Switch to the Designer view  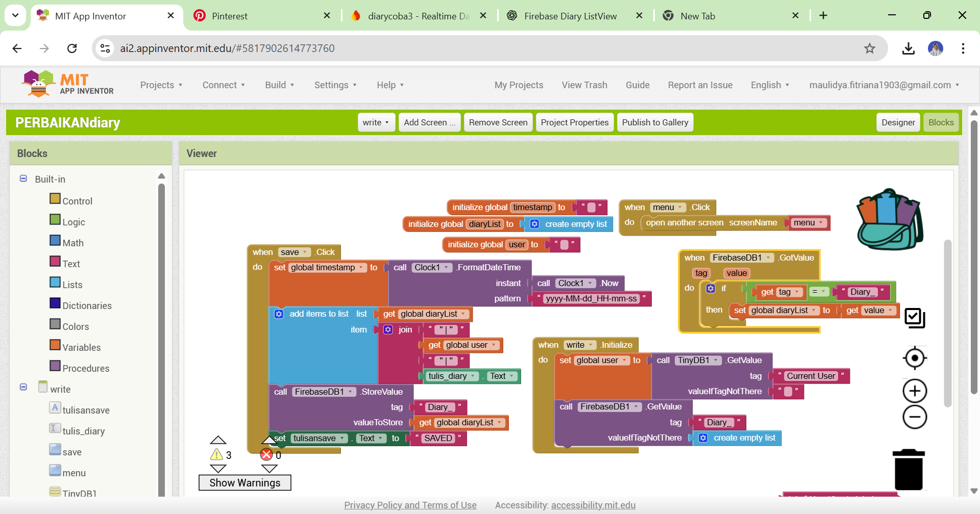[898, 122]
